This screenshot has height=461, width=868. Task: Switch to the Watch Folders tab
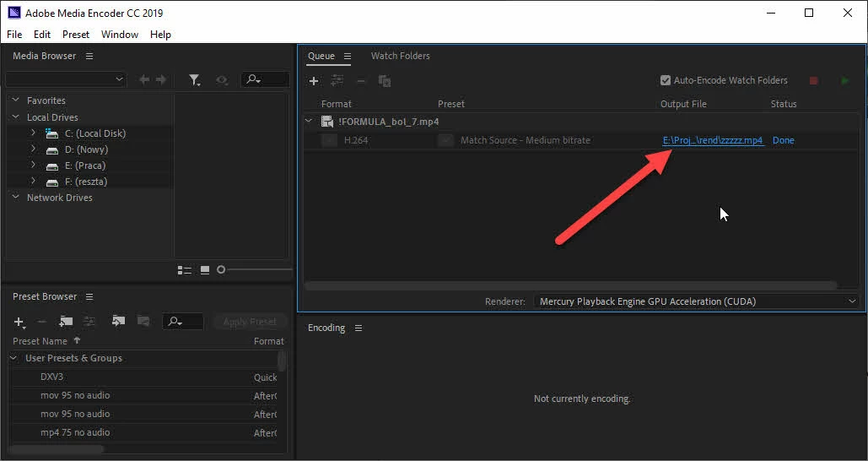(400, 56)
